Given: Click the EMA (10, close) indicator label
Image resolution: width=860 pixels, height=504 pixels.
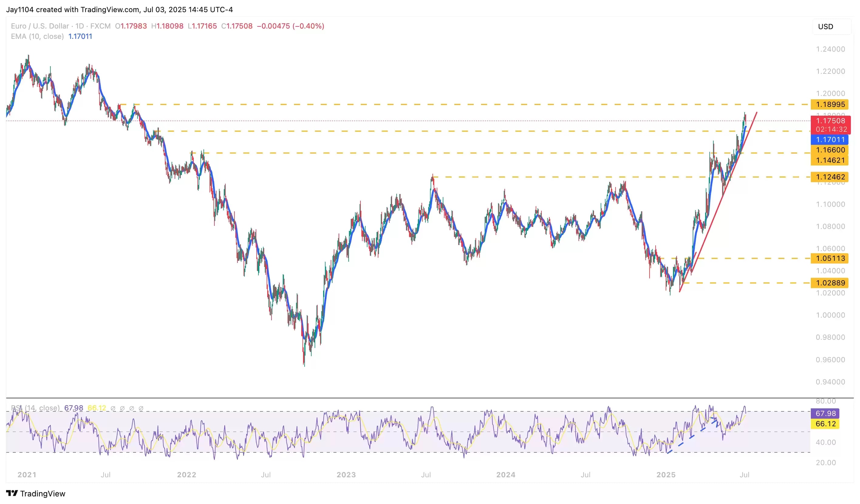Looking at the screenshot, I should [x=37, y=36].
